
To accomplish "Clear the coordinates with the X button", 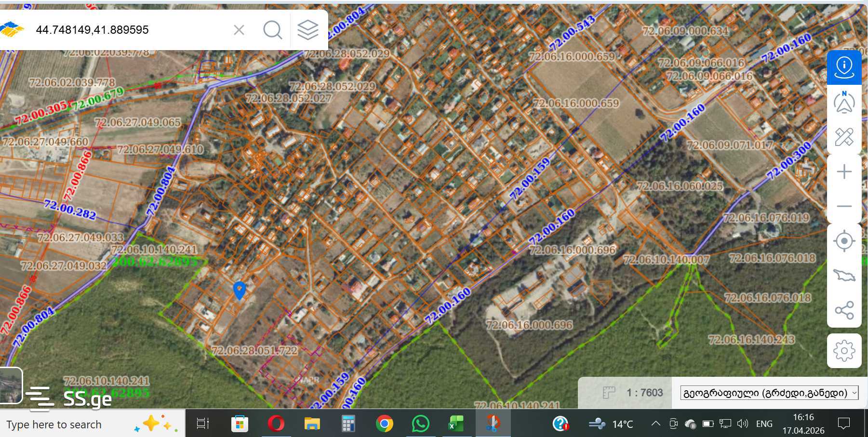I will click(239, 30).
